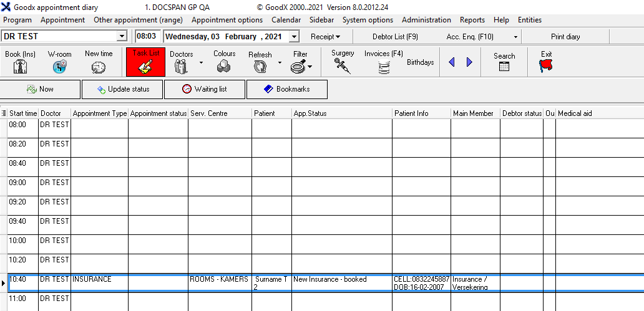Click the Surgery syringe icon
Viewport: 644px width, 311px height.
point(343,66)
